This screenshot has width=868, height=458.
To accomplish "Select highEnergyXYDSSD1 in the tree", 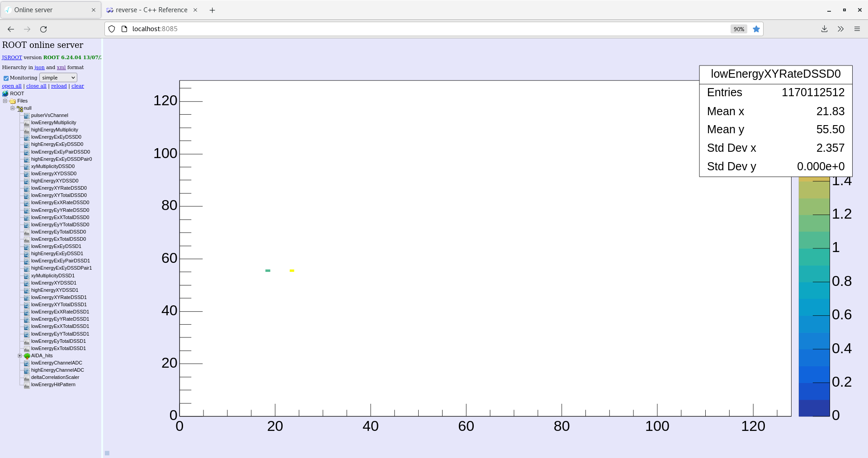I will coord(55,290).
